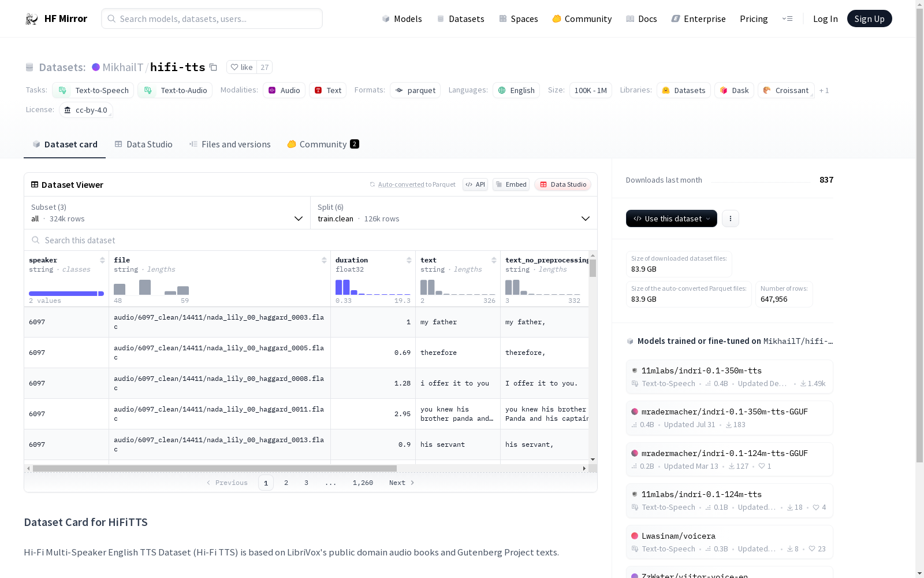The width and height of the screenshot is (924, 578).
Task: Go to page 2 of the dataset
Action: click(x=286, y=483)
